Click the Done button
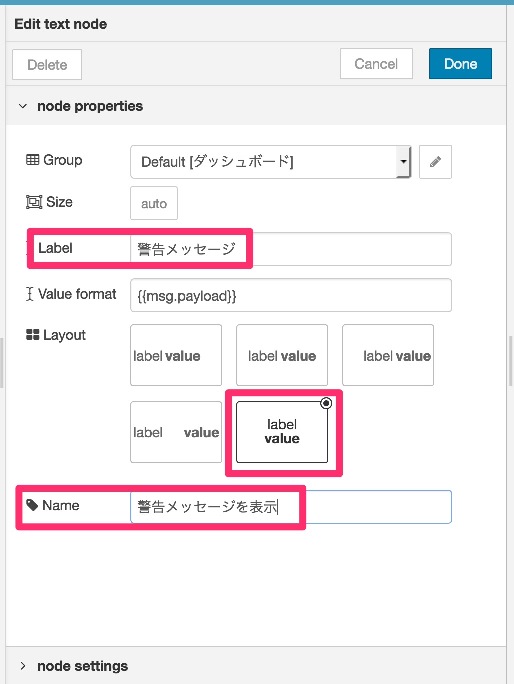Viewport: 514px width, 684px height. (x=460, y=64)
